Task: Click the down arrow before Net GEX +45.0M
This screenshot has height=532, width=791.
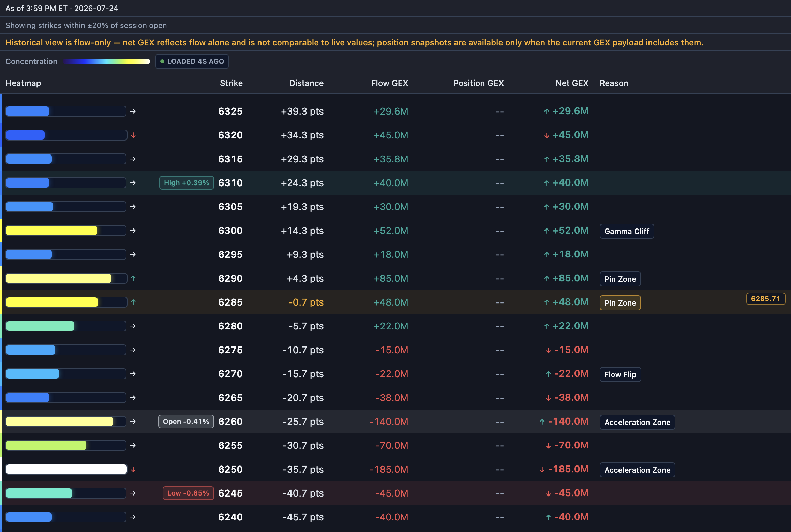Action: [547, 135]
